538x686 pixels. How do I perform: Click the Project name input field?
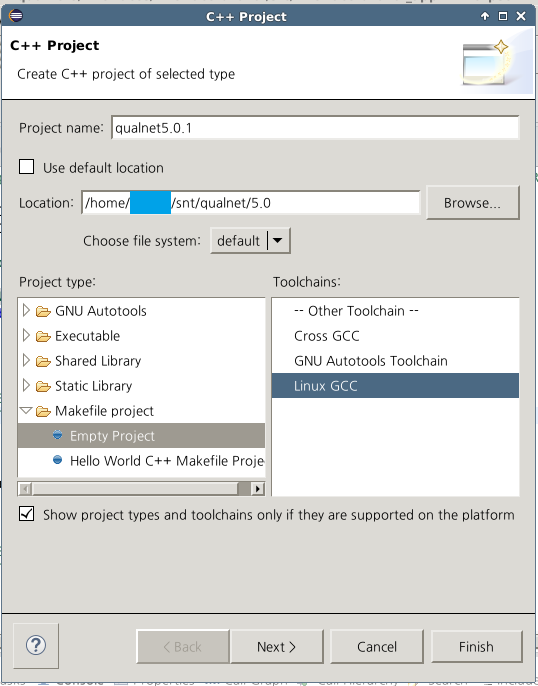point(315,128)
